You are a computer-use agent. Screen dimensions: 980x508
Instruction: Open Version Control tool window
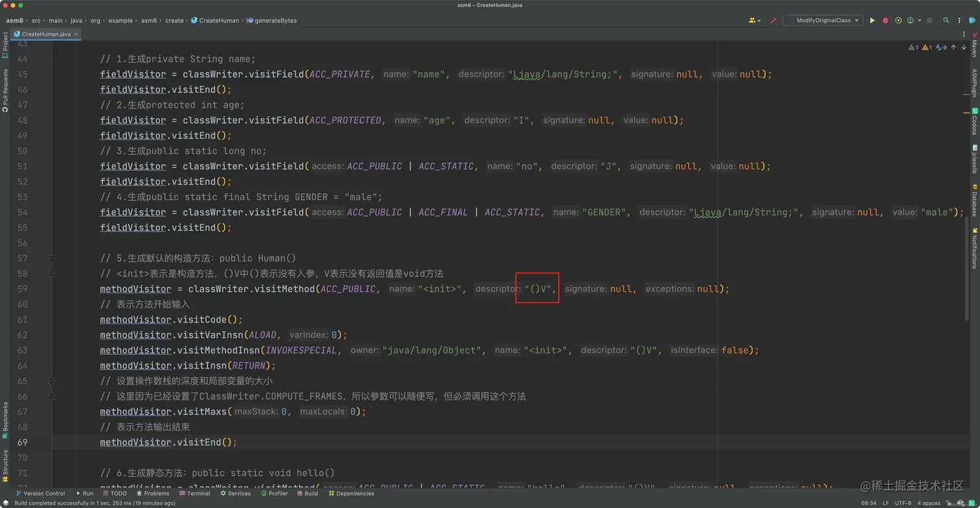40,493
